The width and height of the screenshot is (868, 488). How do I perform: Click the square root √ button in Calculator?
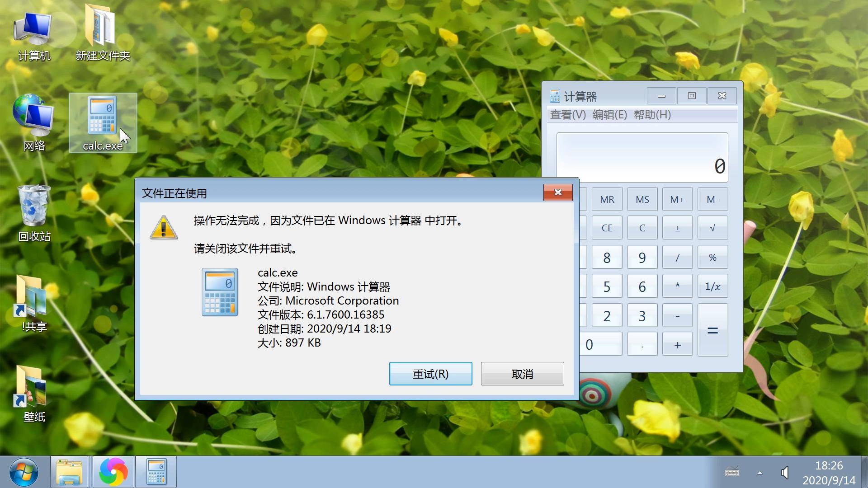(713, 228)
